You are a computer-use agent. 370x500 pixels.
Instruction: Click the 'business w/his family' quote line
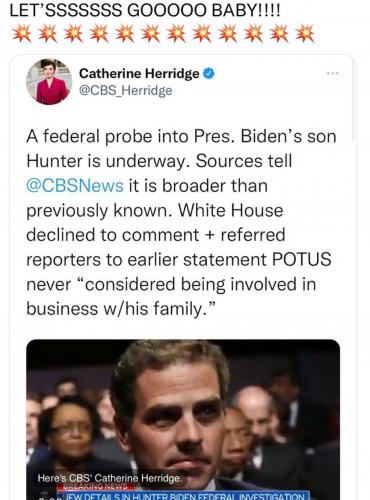point(122,309)
